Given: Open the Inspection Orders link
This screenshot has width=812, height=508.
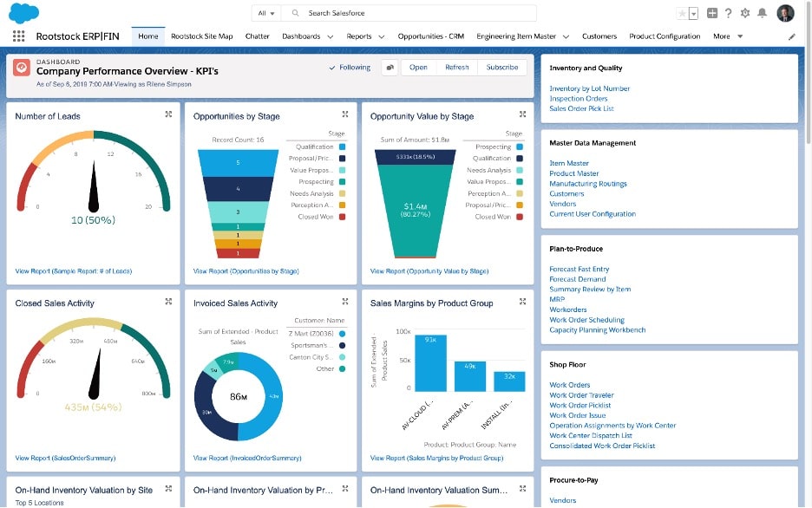Looking at the screenshot, I should (579, 99).
